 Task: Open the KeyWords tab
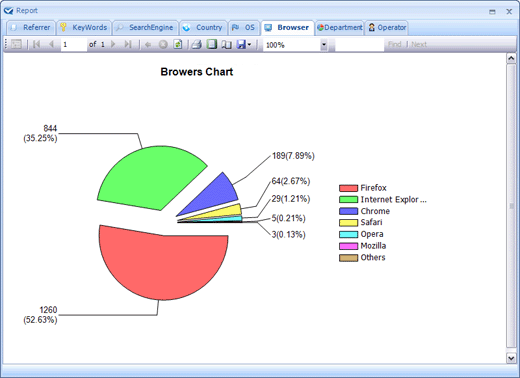84,28
